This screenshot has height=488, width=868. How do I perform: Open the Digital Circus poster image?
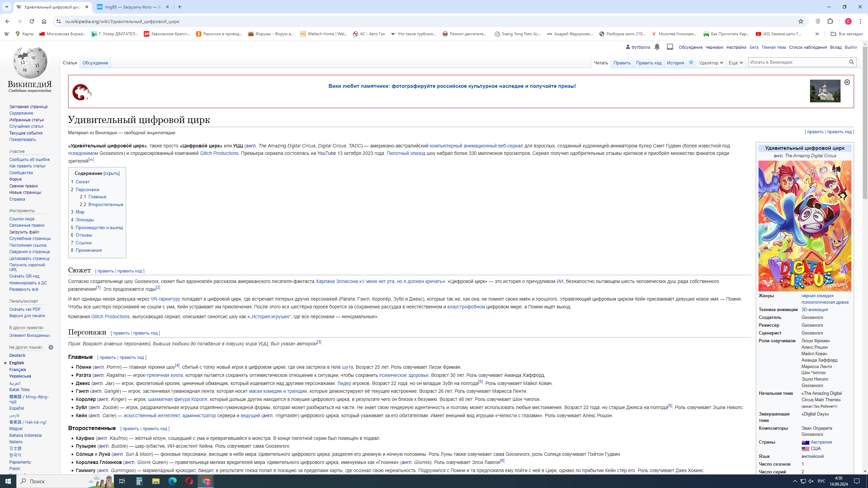click(x=805, y=226)
